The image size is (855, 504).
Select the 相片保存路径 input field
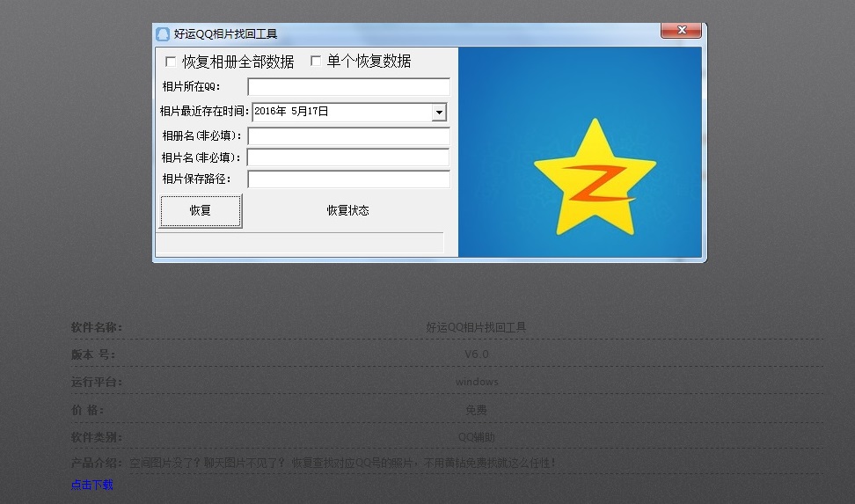(349, 179)
